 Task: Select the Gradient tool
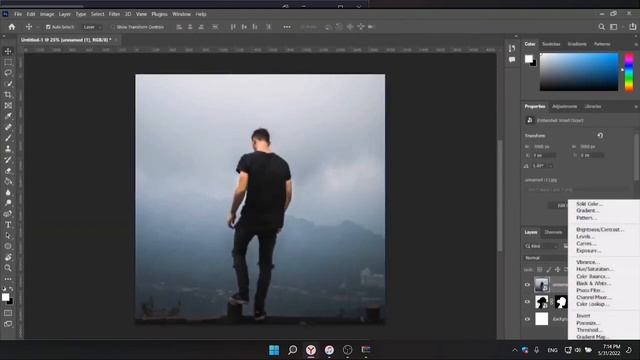click(8, 181)
